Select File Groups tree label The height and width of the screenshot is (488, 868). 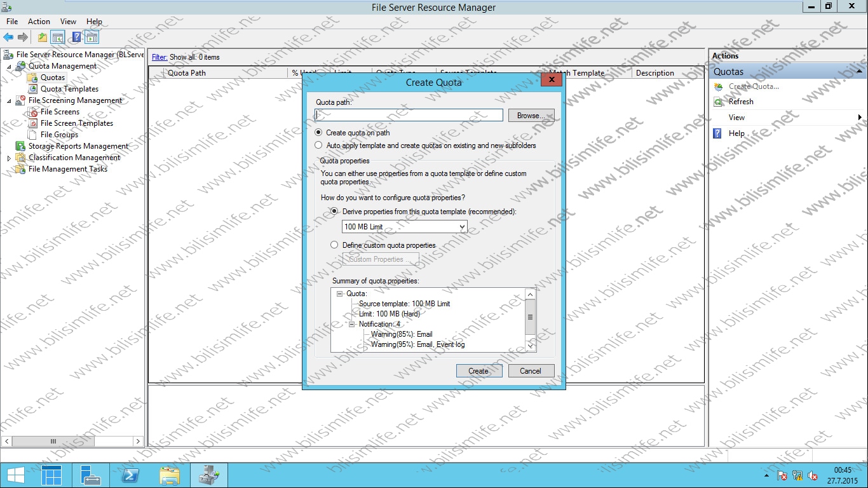pos(60,135)
